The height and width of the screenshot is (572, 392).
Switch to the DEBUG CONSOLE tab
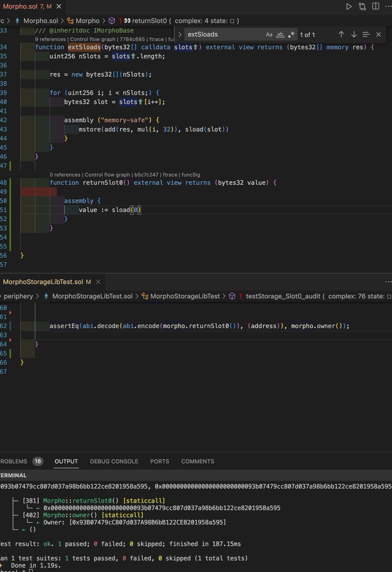pos(114,461)
